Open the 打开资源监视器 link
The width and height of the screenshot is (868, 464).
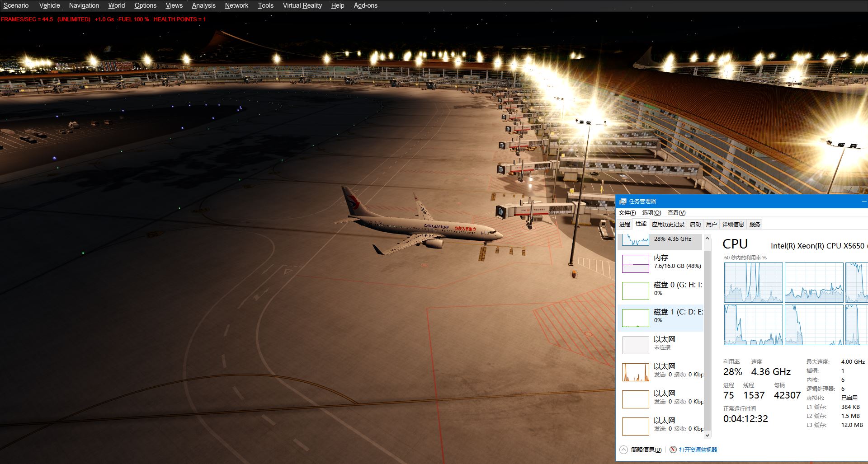pyautogui.click(x=698, y=450)
